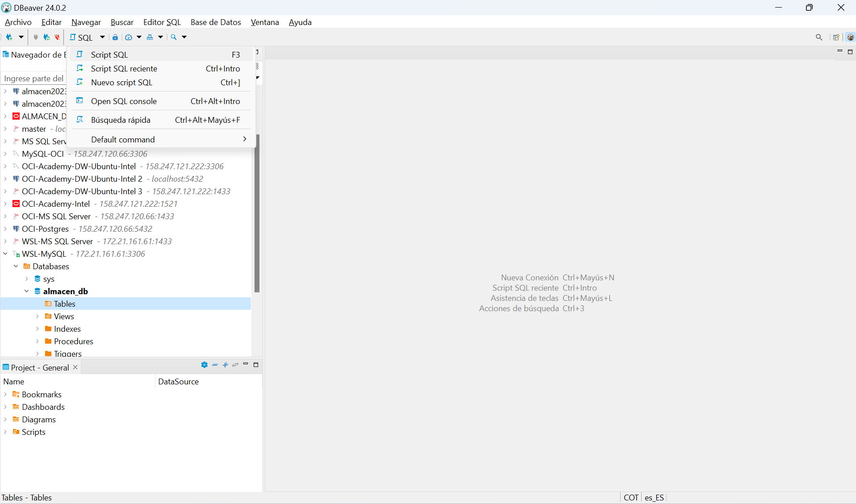Click the Project panel blue plus icon

click(225, 365)
